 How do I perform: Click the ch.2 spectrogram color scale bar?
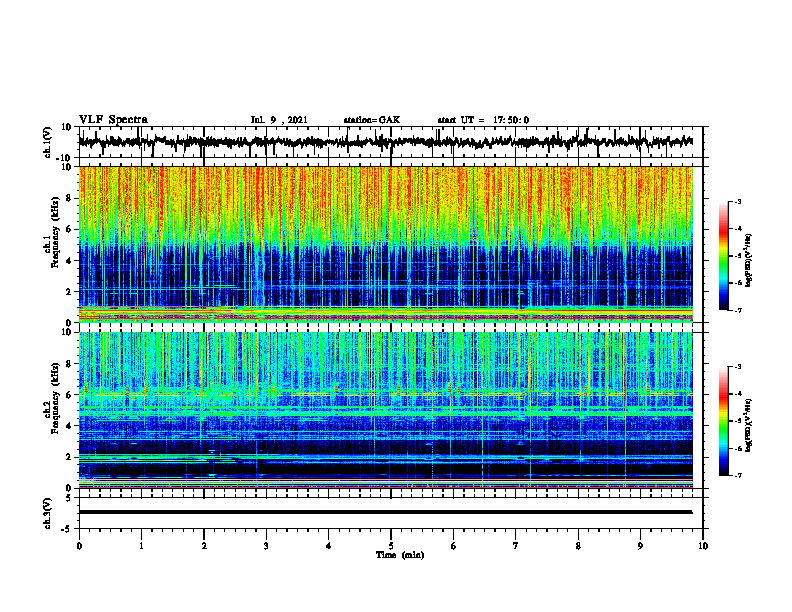(x=723, y=421)
